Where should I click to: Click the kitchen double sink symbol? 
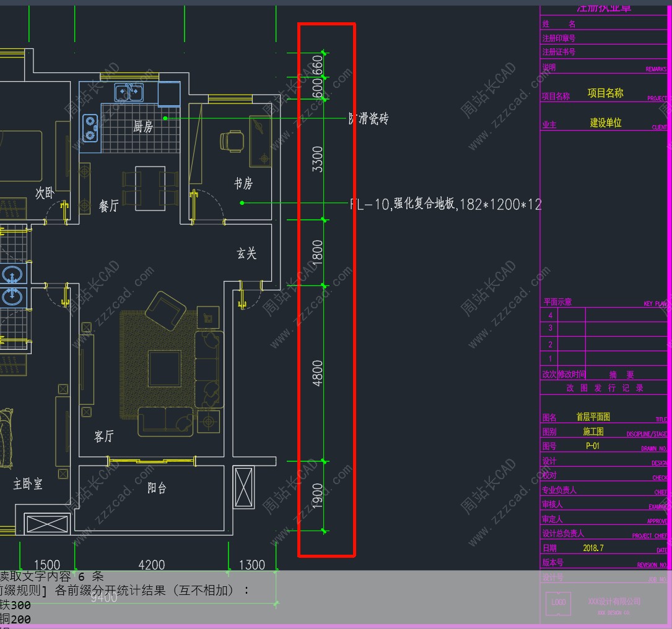[129, 93]
